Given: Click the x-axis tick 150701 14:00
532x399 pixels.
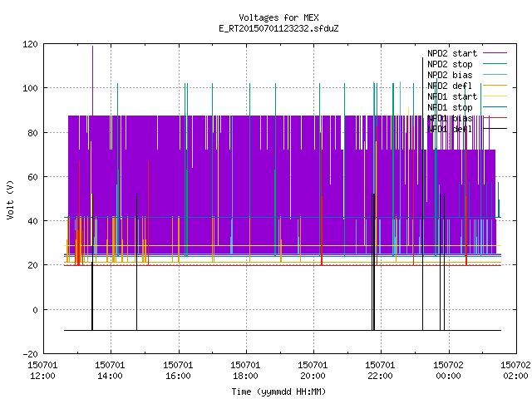Looking at the screenshot, I should tap(110, 371).
